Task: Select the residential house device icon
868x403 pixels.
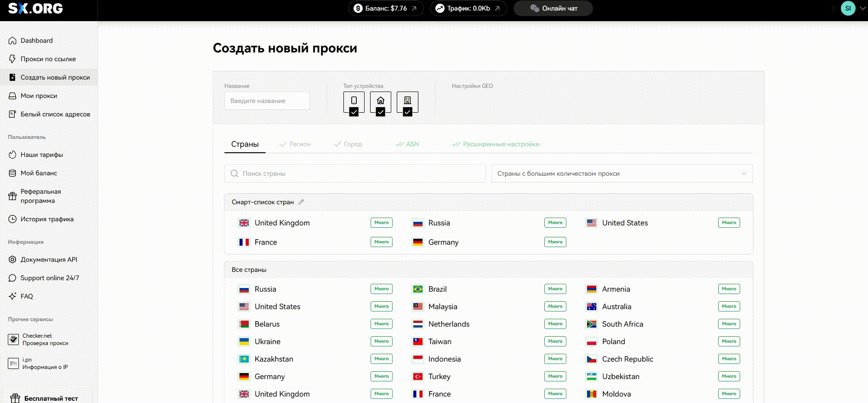Action: [x=380, y=100]
